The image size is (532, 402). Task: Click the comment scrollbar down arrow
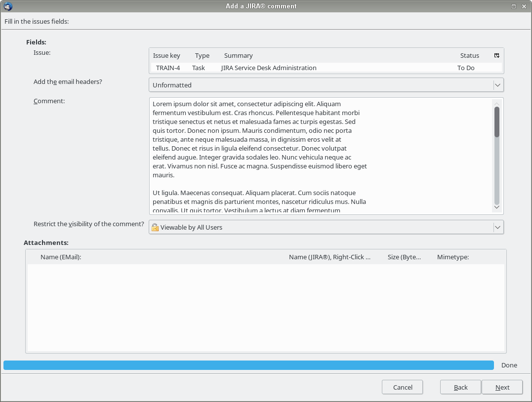(497, 207)
